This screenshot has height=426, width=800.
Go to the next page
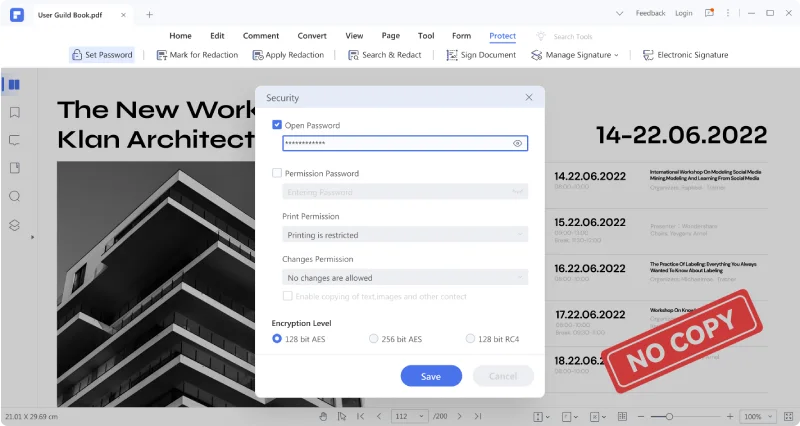pyautogui.click(x=460, y=416)
